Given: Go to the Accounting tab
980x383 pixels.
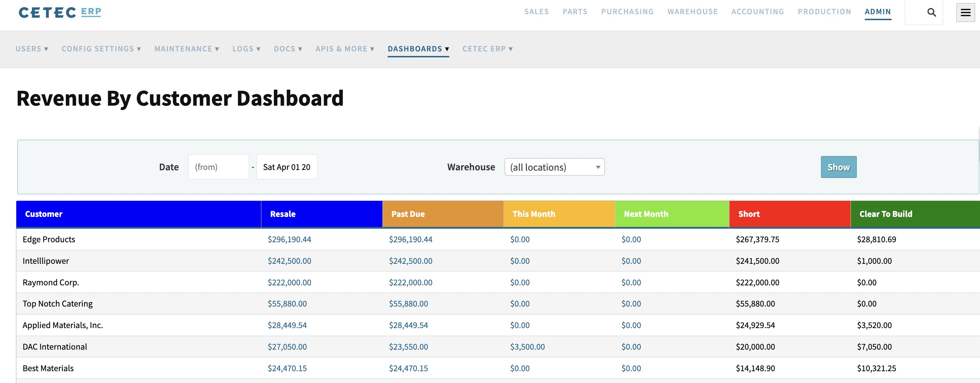Looking at the screenshot, I should click(757, 12).
